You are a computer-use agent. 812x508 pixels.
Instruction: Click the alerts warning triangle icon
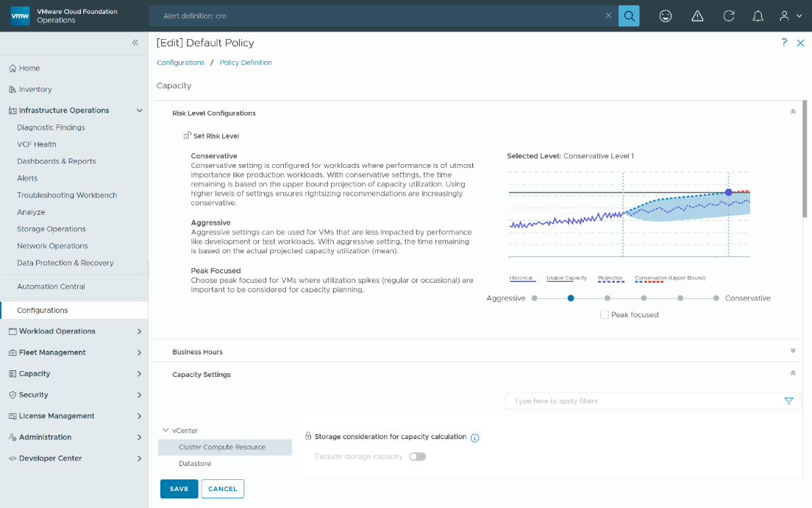[697, 15]
